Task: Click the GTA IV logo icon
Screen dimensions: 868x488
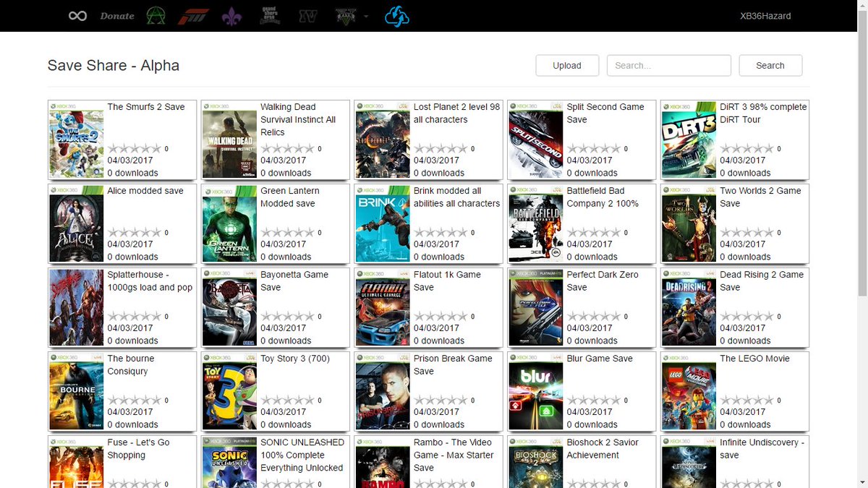Action: coord(308,16)
